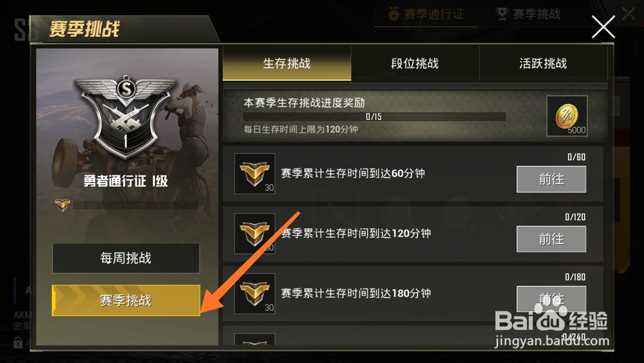This screenshot has width=644, height=363.
Task: Switch to the 段位挑战 tab
Action: tap(415, 63)
